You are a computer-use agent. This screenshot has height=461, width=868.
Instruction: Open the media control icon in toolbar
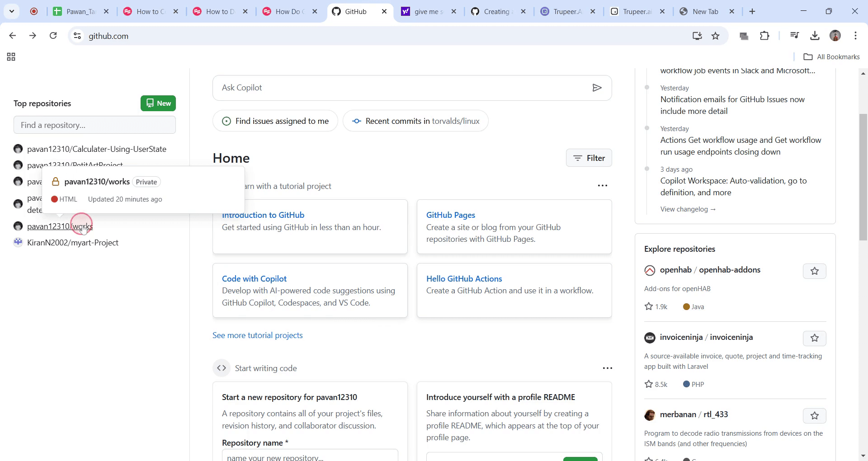point(794,36)
